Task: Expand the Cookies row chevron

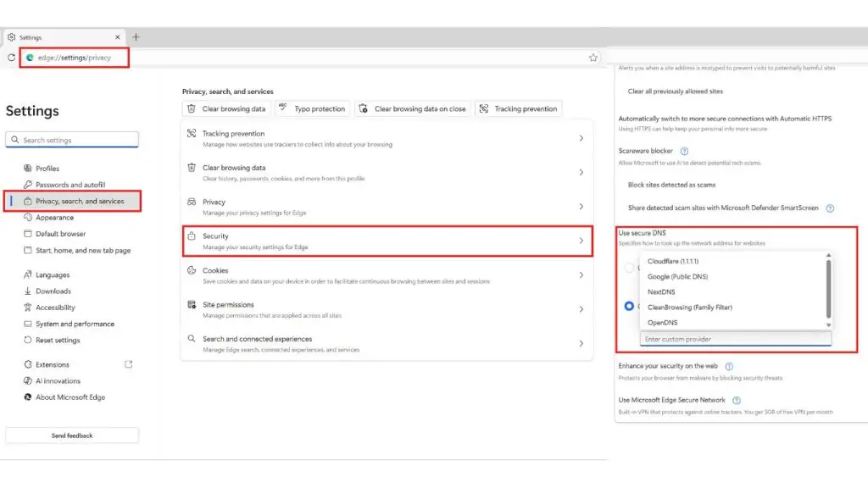Action: coord(581,275)
